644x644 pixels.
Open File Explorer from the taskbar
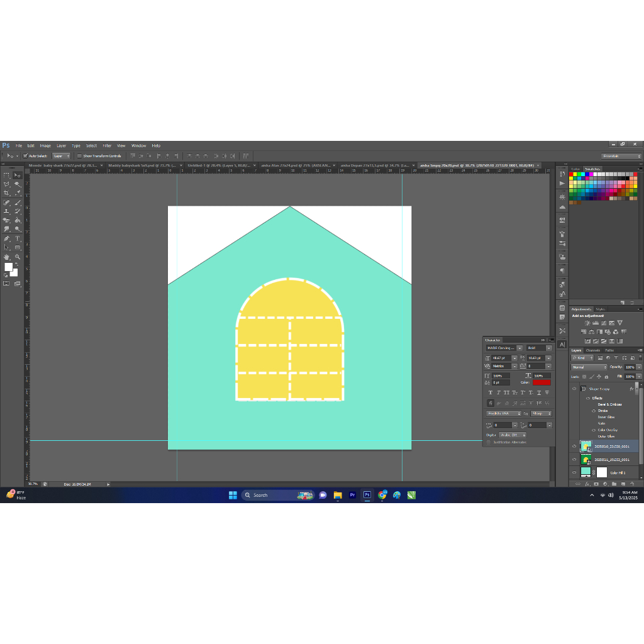(338, 496)
